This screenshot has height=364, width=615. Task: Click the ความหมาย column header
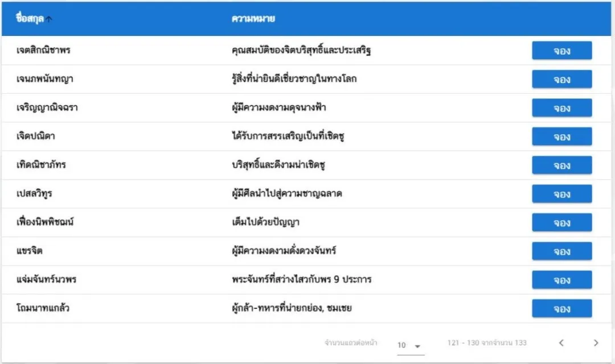[253, 18]
